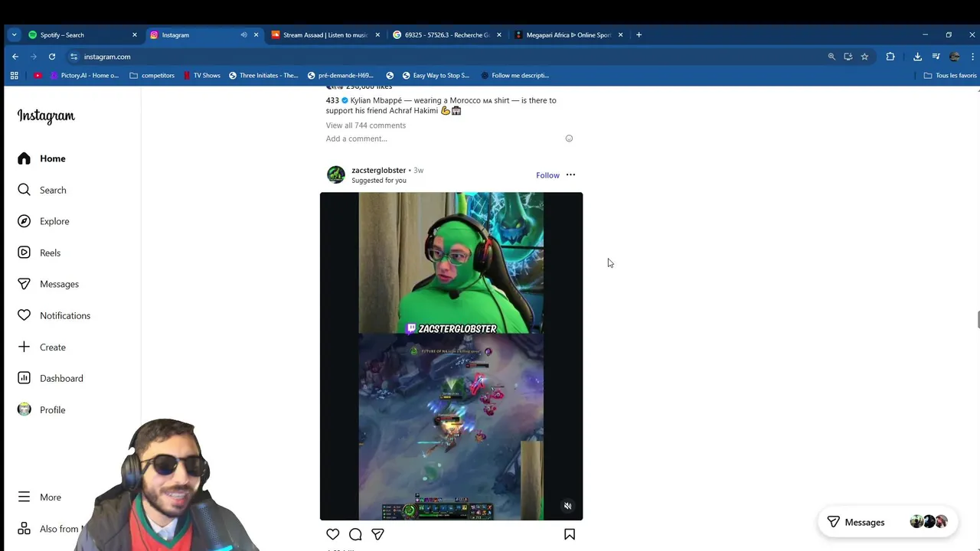980x551 pixels.
Task: Open tab search dropdown arrow
Action: pyautogui.click(x=14, y=34)
